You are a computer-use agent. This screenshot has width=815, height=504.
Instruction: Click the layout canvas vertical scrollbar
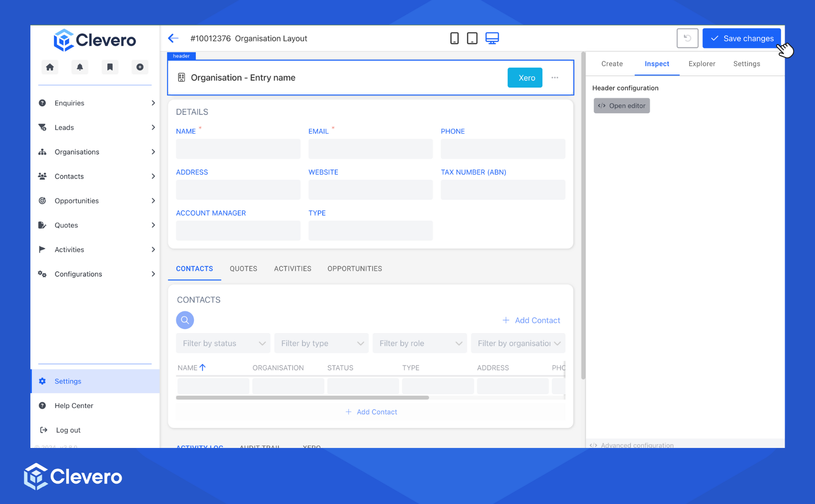[x=583, y=216]
